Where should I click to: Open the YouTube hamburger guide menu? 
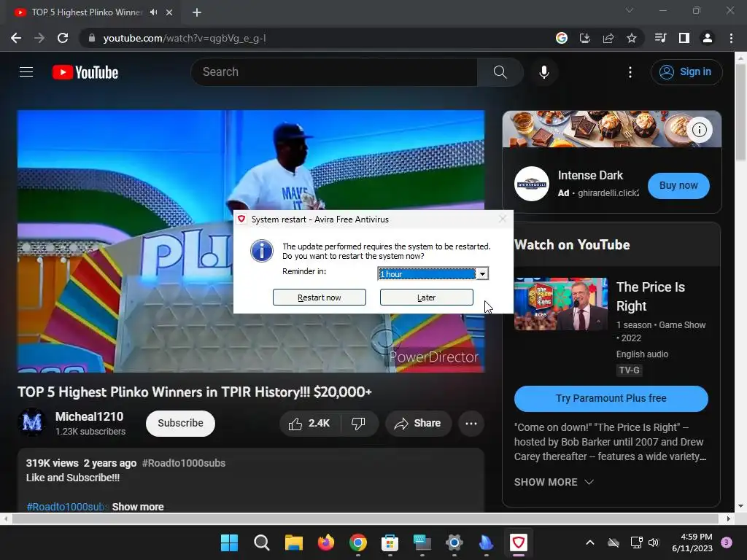point(26,72)
